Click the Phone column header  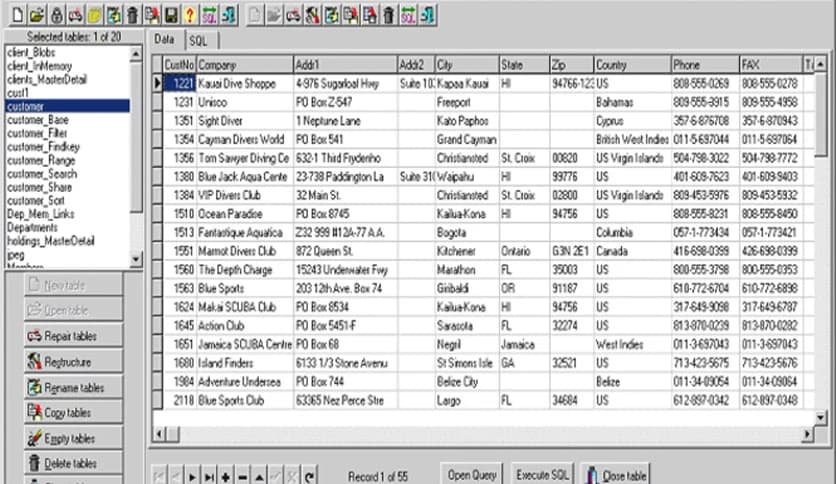705,65
